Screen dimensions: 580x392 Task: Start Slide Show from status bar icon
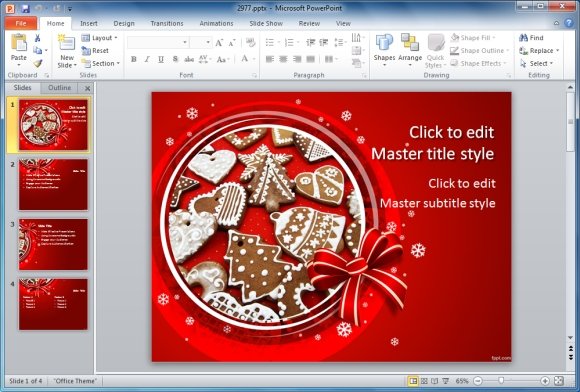click(446, 381)
